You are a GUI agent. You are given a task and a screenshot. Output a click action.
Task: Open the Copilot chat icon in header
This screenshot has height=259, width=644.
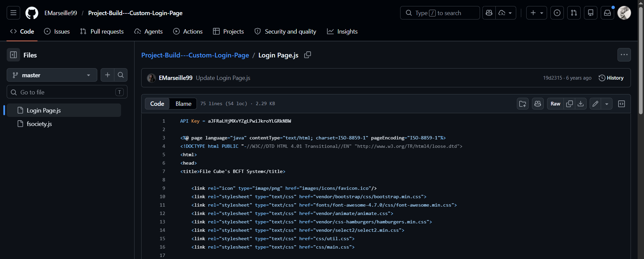tap(489, 13)
